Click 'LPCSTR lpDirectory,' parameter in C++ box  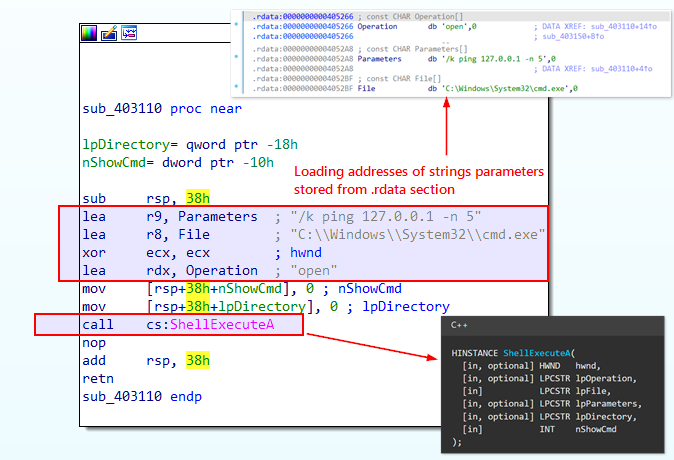(588, 417)
